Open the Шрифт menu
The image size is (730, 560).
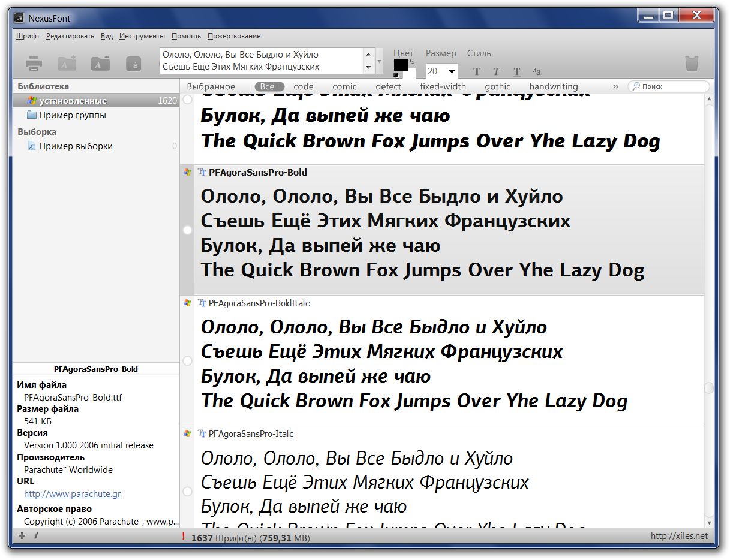(x=28, y=36)
